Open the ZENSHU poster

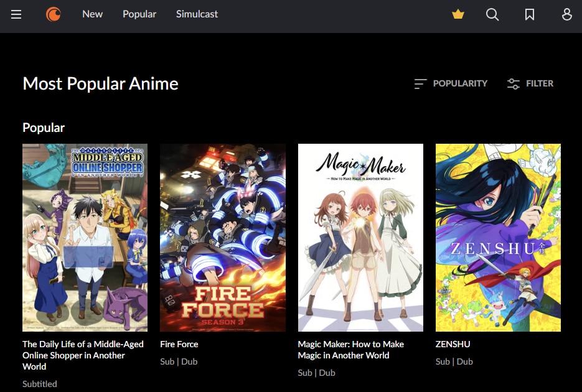click(x=498, y=238)
